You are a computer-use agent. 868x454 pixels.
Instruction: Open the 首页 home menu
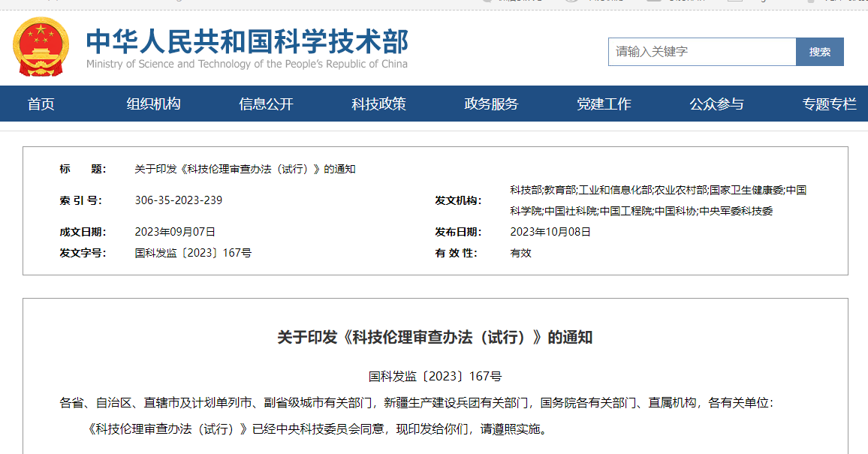(x=41, y=104)
